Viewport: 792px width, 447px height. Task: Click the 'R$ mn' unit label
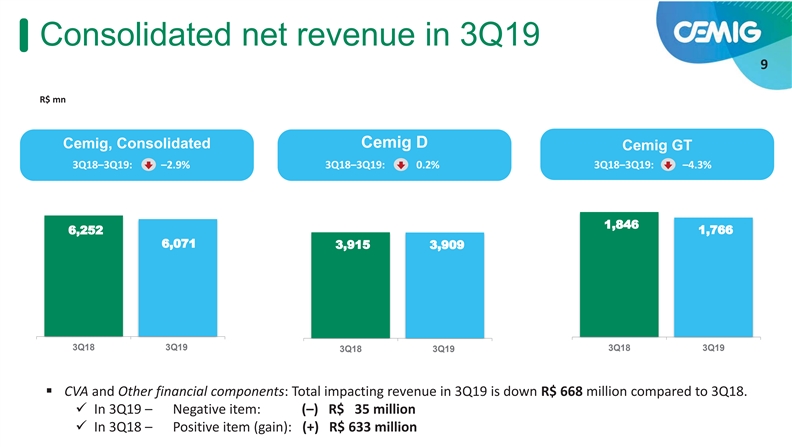click(x=53, y=100)
